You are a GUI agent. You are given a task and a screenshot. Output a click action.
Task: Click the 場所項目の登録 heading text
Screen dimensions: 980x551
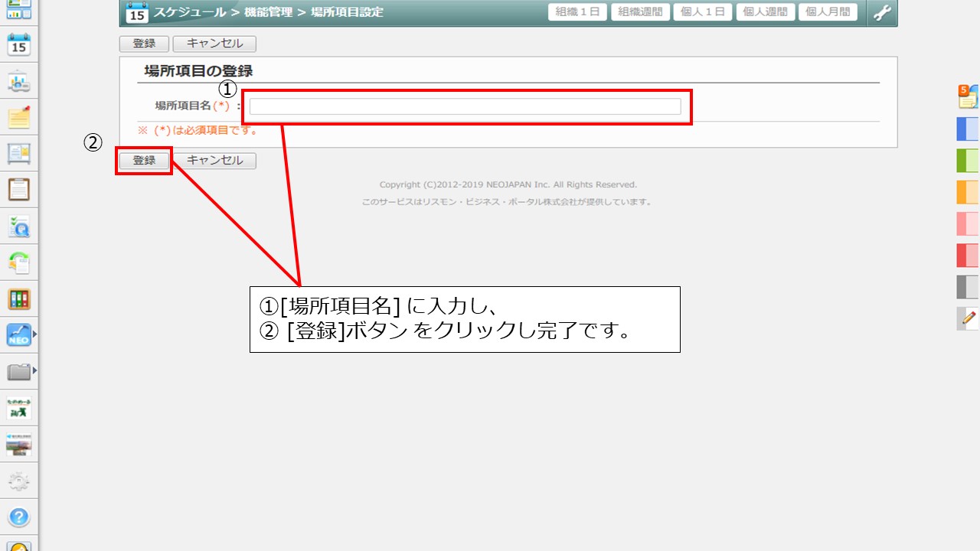click(198, 71)
